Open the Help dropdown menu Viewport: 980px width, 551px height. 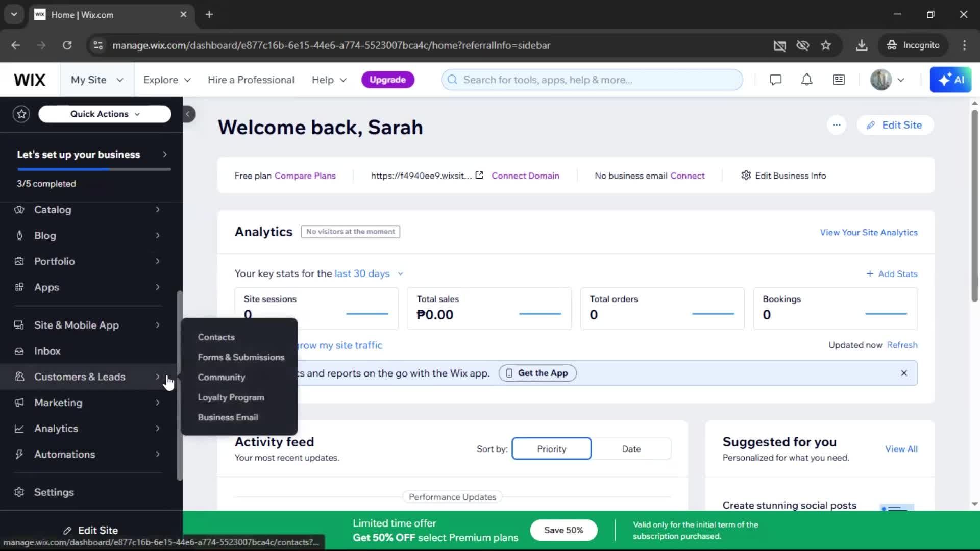pyautogui.click(x=329, y=80)
